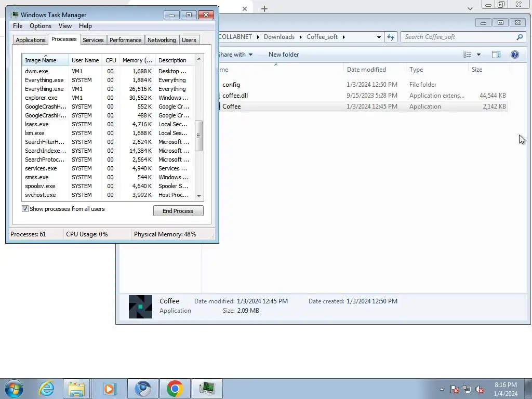Viewport: 532px width, 399px height.
Task: Click the network status tray icon
Action: click(467, 389)
